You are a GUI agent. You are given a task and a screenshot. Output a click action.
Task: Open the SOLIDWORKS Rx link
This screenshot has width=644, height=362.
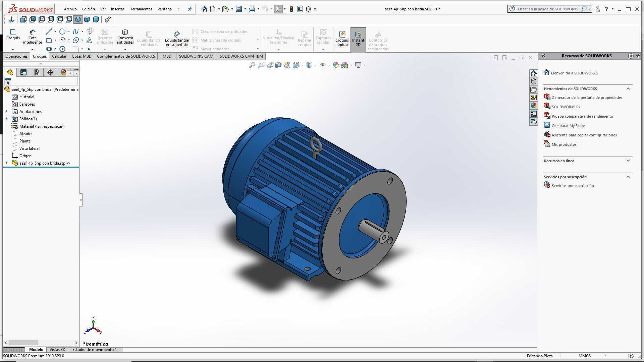coord(566,107)
